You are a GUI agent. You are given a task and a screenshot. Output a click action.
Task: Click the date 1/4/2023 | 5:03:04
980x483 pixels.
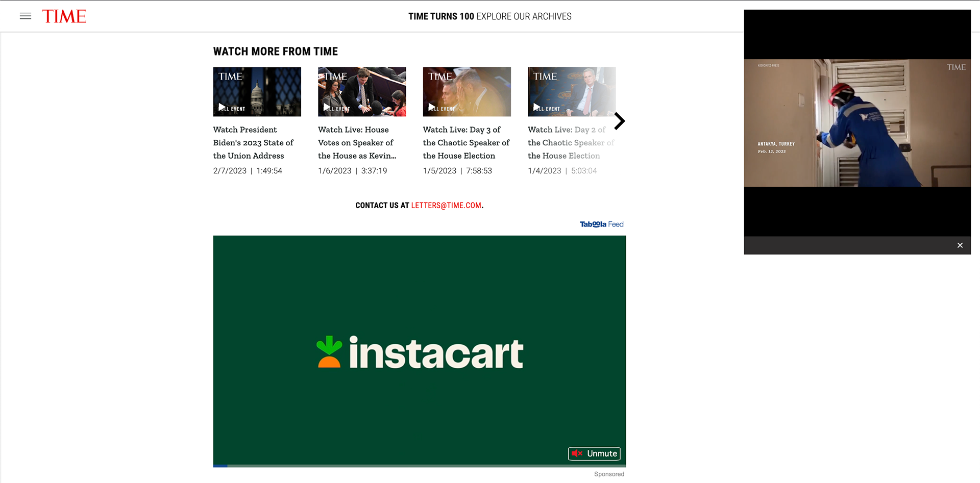(x=562, y=171)
